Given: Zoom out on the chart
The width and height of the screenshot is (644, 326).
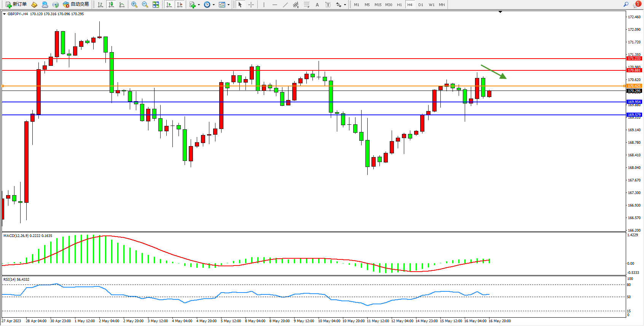Looking at the screenshot, I should pos(145,5).
